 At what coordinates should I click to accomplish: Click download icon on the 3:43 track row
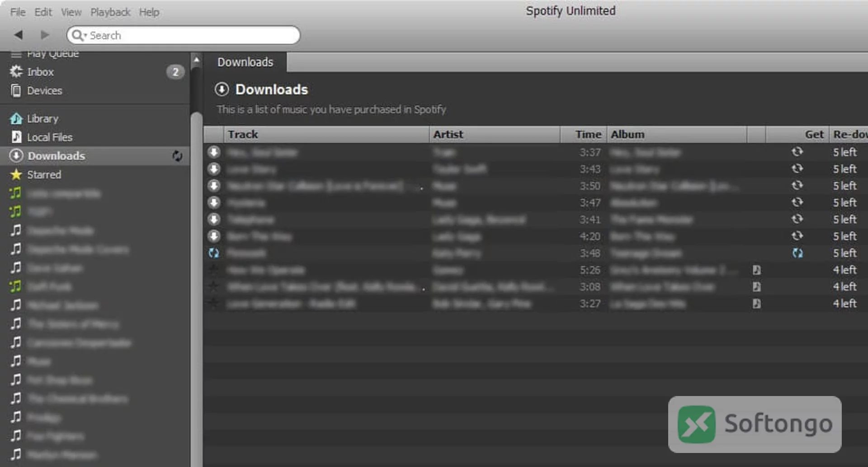coord(214,169)
